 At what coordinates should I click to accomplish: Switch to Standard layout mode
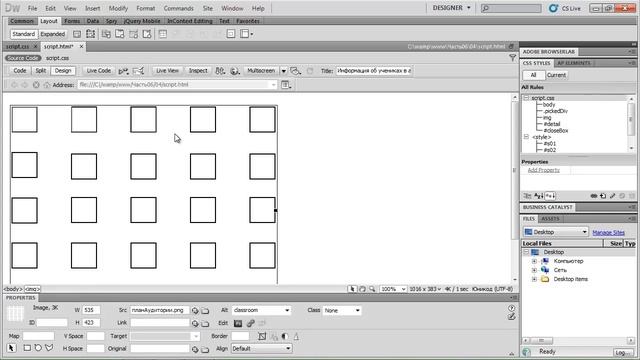coord(24,34)
